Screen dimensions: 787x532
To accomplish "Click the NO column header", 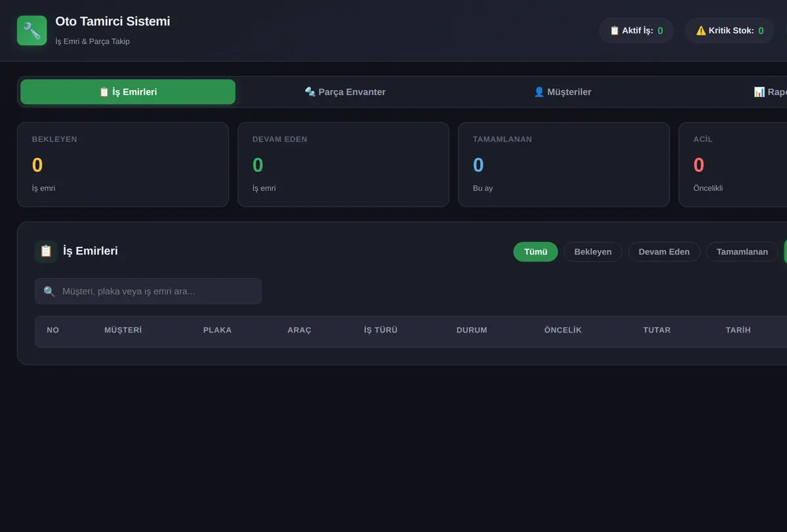I will click(x=53, y=330).
